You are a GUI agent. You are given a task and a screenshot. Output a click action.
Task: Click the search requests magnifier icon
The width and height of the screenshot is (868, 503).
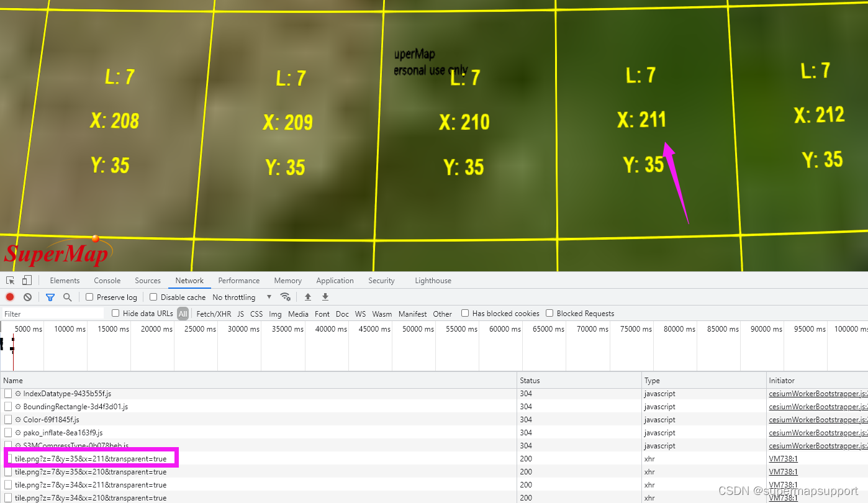point(67,297)
